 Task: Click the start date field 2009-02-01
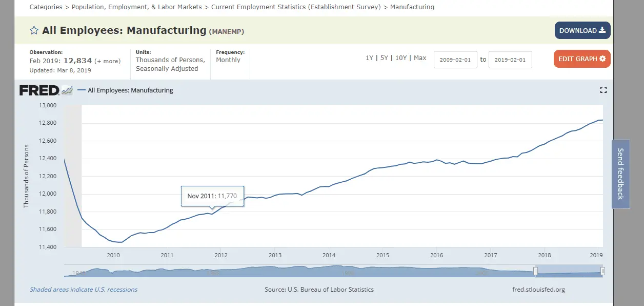[455, 60]
